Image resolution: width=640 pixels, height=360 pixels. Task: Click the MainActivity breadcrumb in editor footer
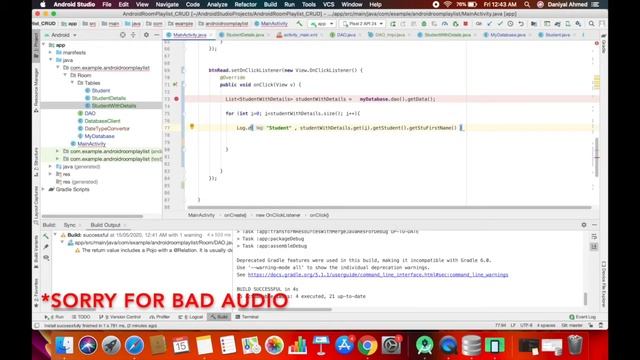click(x=201, y=215)
